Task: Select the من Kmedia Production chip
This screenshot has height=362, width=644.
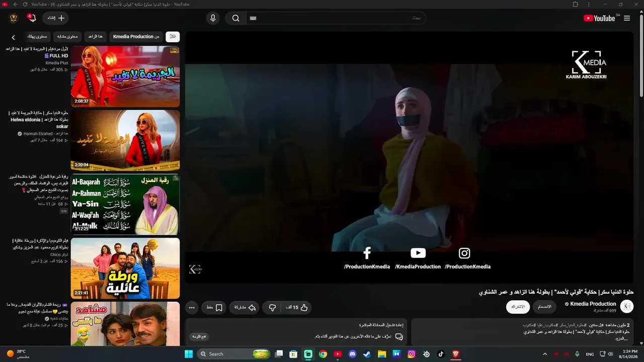Action: pos(136,37)
